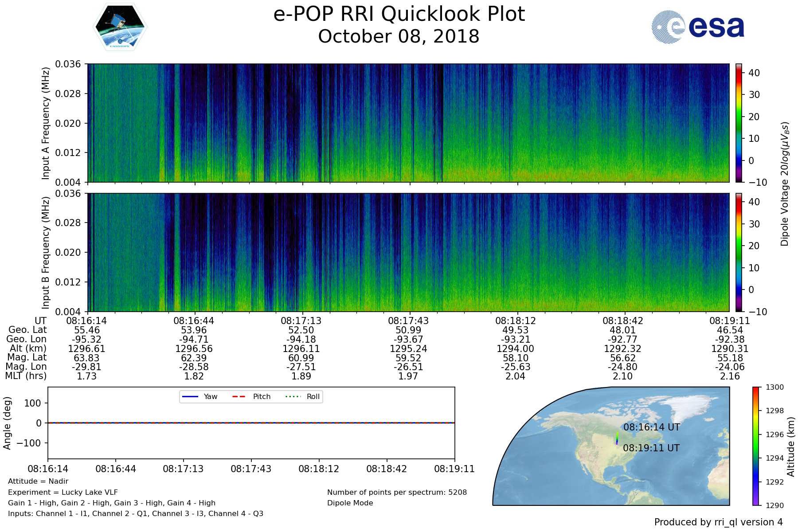Click the red dashed Pitch legend line
Screen dimensions: 798x532
coord(239,396)
